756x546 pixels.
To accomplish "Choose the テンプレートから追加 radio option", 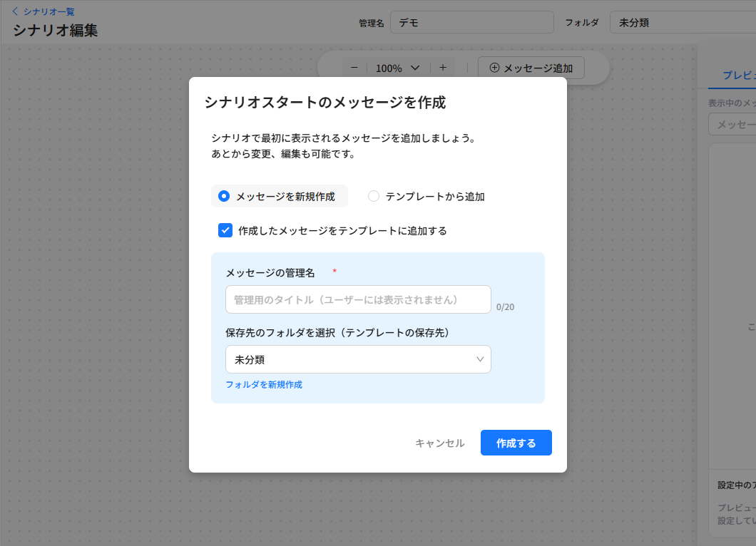I will coord(374,196).
